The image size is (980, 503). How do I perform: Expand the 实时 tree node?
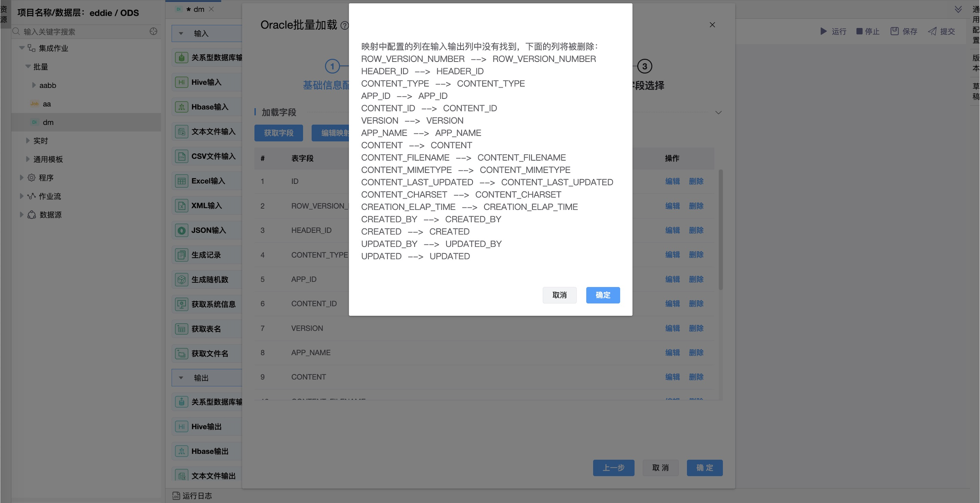pos(28,140)
